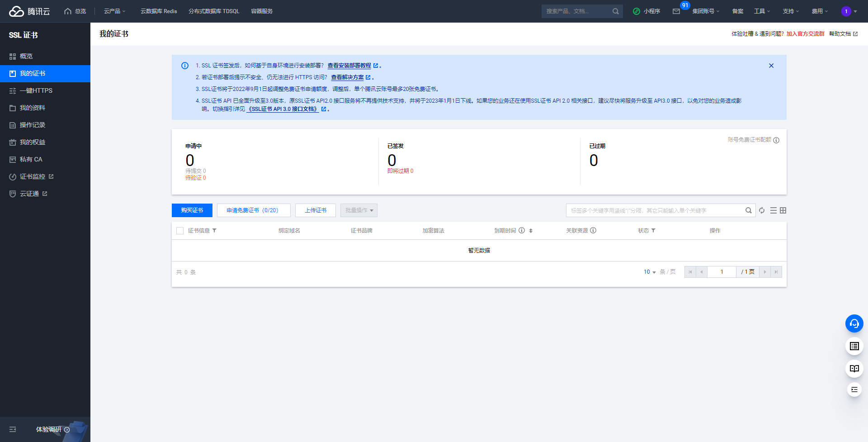Open the message mail icon with 91 badge
868x442 pixels.
(x=676, y=11)
